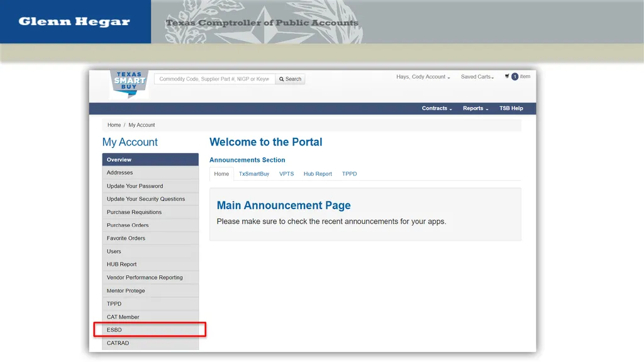Open Purchase Requisitions
Image resolution: width=644 pixels, height=362 pixels.
pyautogui.click(x=150, y=212)
